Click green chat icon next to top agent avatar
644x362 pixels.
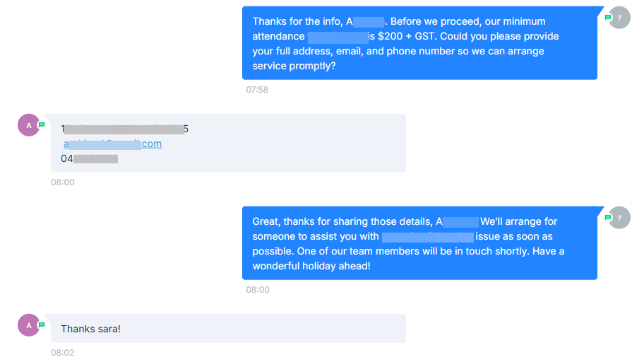click(607, 17)
